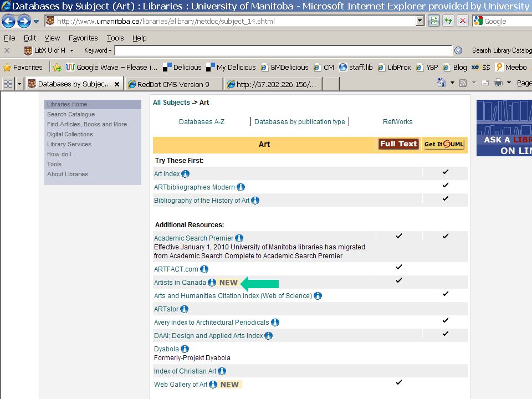Open the Tools menu
This screenshot has height=399, width=532.
[x=115, y=38]
